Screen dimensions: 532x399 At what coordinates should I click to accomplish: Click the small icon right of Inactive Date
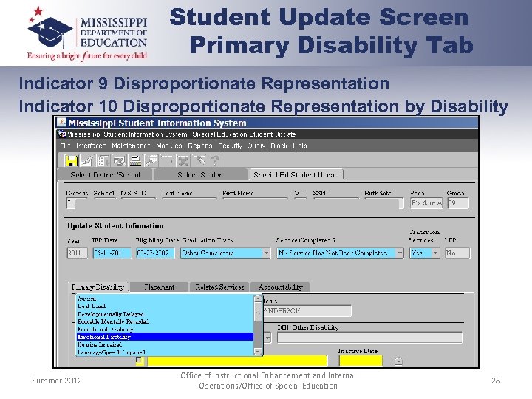pyautogui.click(x=399, y=361)
